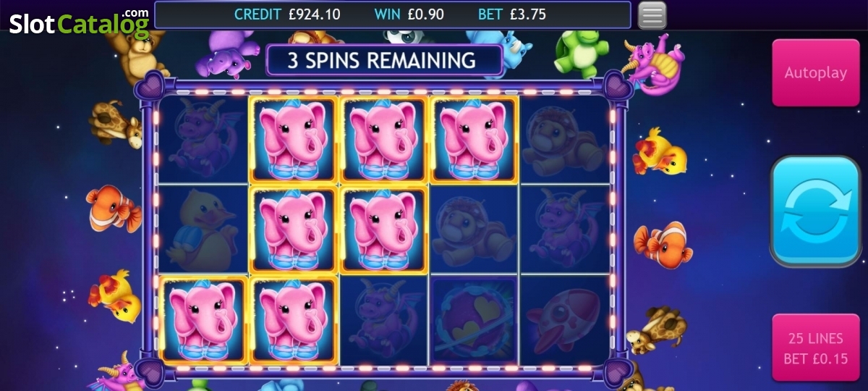This screenshot has width=868, height=391.
Task: Select the pink elephant in the bottom-left reel cell
Action: click(x=203, y=319)
